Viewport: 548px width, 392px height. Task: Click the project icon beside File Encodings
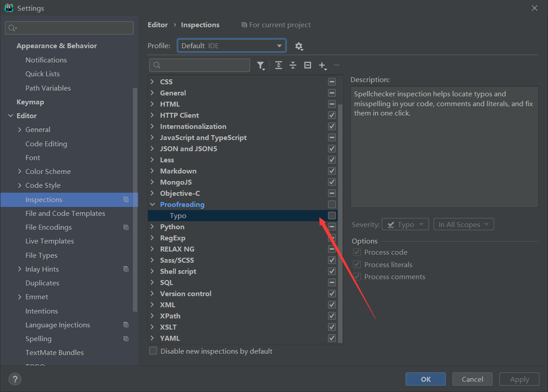point(126,227)
